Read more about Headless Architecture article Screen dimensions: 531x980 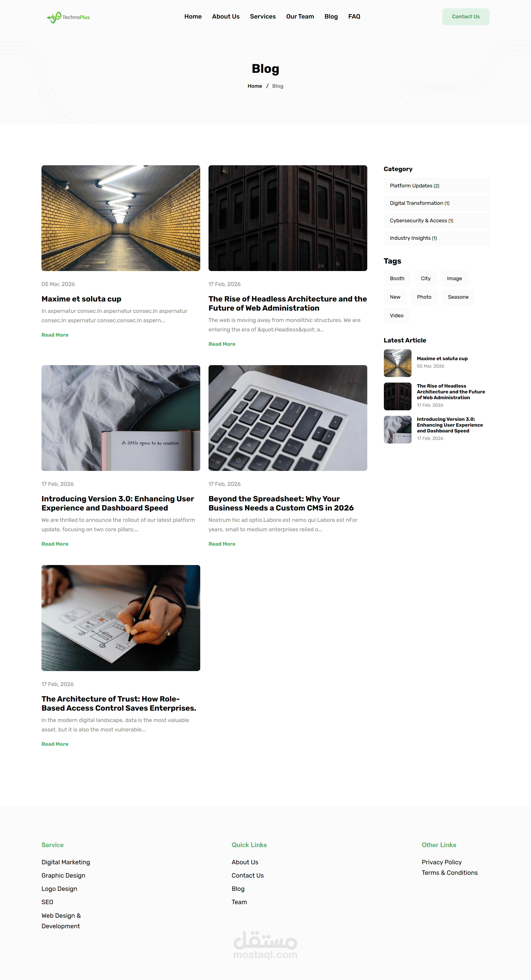click(x=222, y=344)
